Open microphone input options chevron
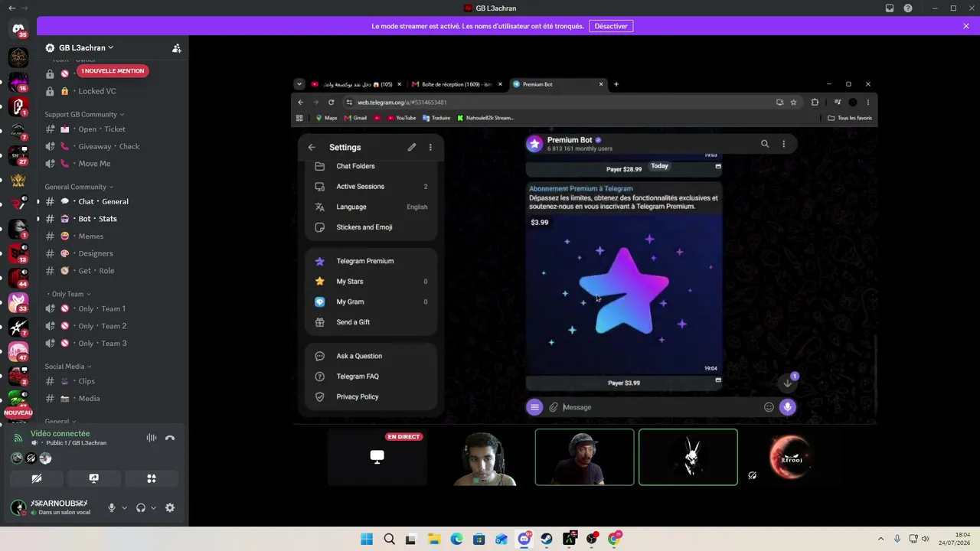 (124, 507)
